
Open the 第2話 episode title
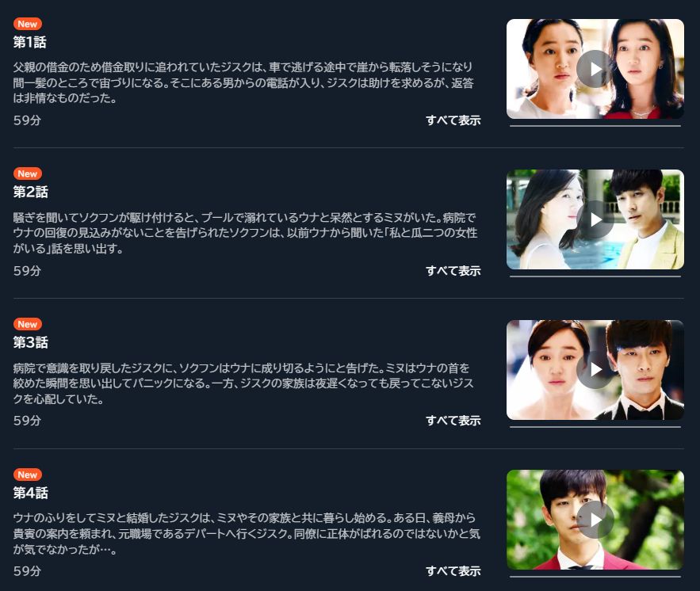(30, 193)
